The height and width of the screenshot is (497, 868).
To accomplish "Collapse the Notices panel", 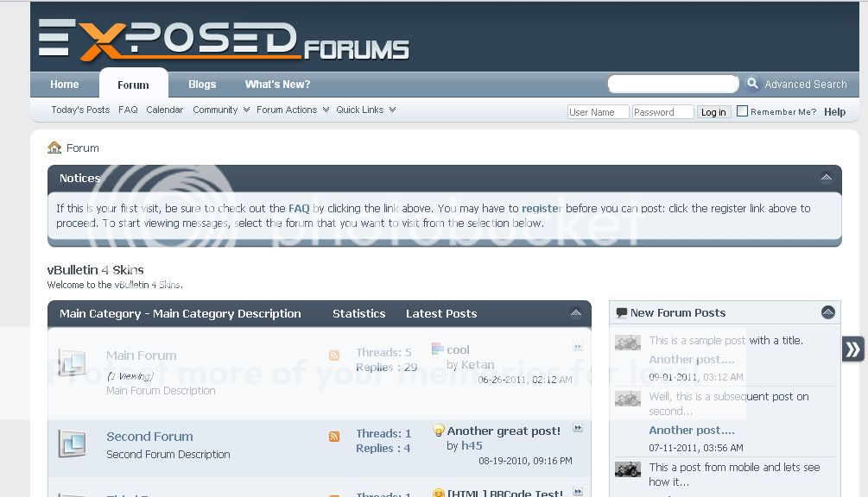I will (x=826, y=178).
